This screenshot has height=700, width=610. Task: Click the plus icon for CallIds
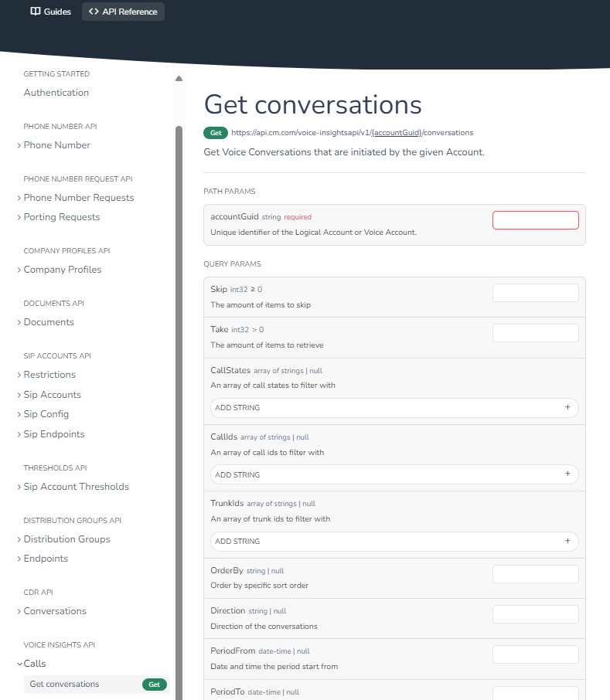point(567,474)
